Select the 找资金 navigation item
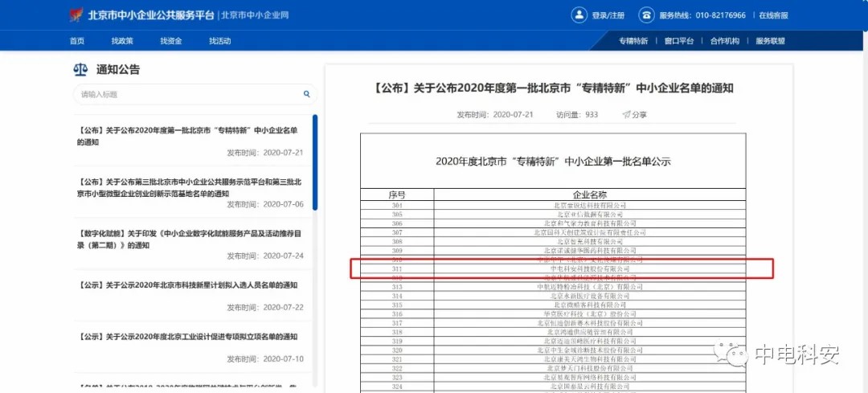Screen dimensions: 868x393 coord(170,41)
